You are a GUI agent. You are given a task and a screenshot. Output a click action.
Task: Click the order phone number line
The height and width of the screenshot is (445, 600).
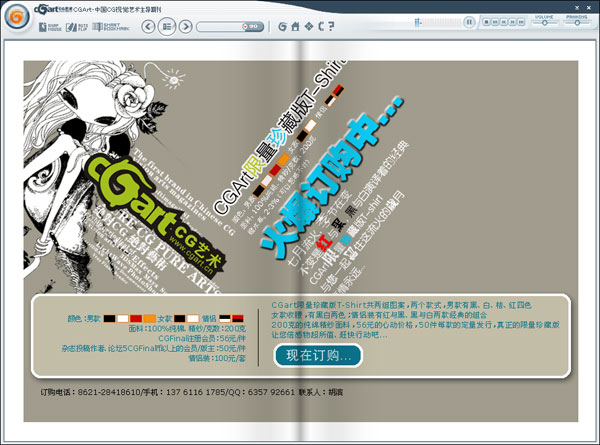click(x=192, y=392)
